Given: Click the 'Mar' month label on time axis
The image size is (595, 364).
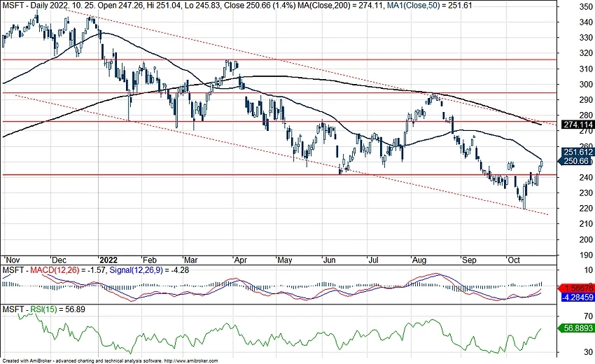Looking at the screenshot, I should pos(191,260).
